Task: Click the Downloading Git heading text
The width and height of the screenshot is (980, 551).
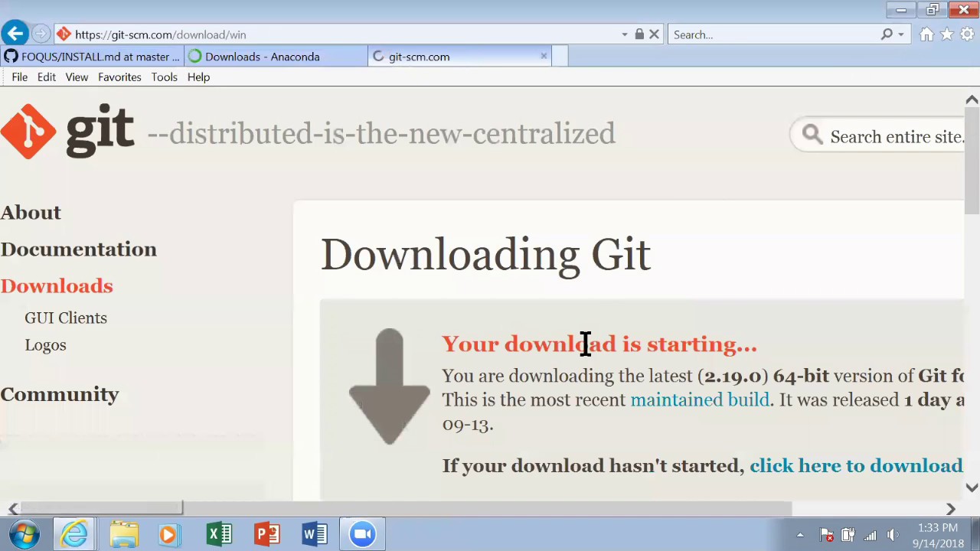Action: tap(485, 254)
